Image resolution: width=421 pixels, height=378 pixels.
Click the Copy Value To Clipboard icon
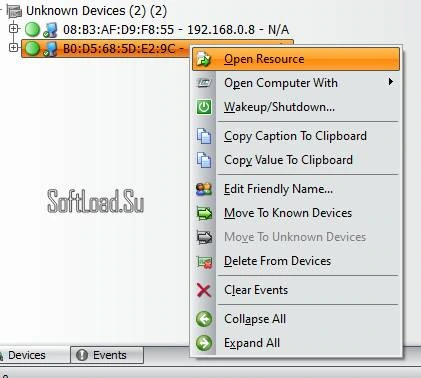click(x=204, y=160)
